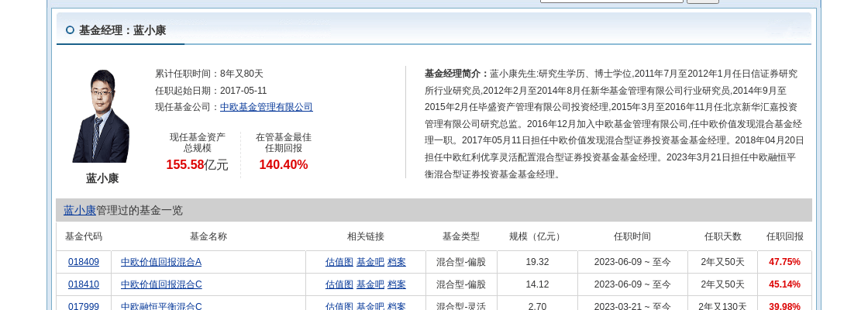
Task: Click the 19.32 scale cell
Action: click(x=537, y=262)
